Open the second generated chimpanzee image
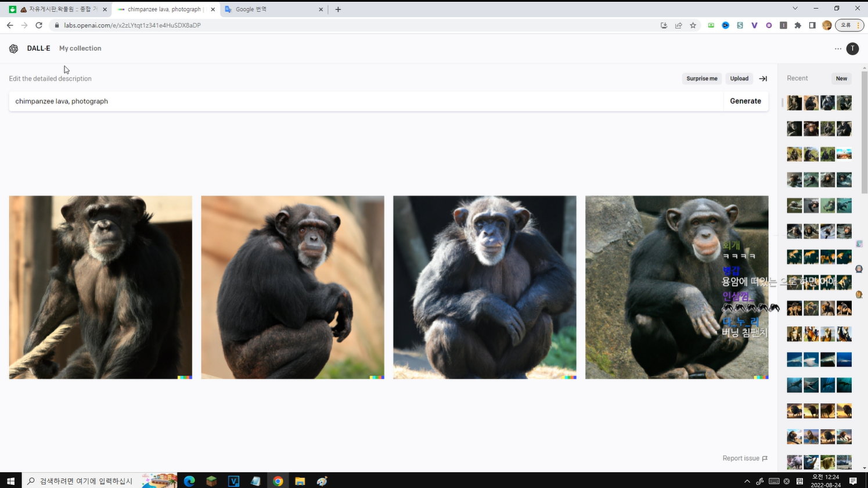The image size is (868, 488). point(293,287)
